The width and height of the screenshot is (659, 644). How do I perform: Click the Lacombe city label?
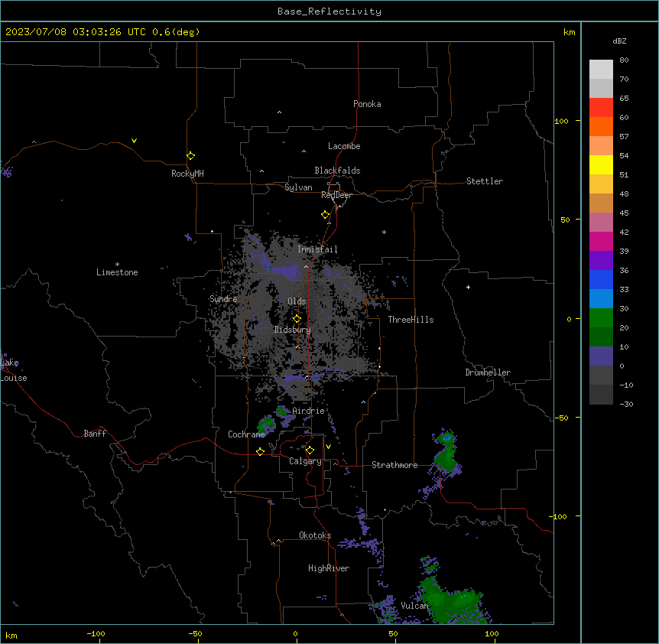pyautogui.click(x=344, y=146)
